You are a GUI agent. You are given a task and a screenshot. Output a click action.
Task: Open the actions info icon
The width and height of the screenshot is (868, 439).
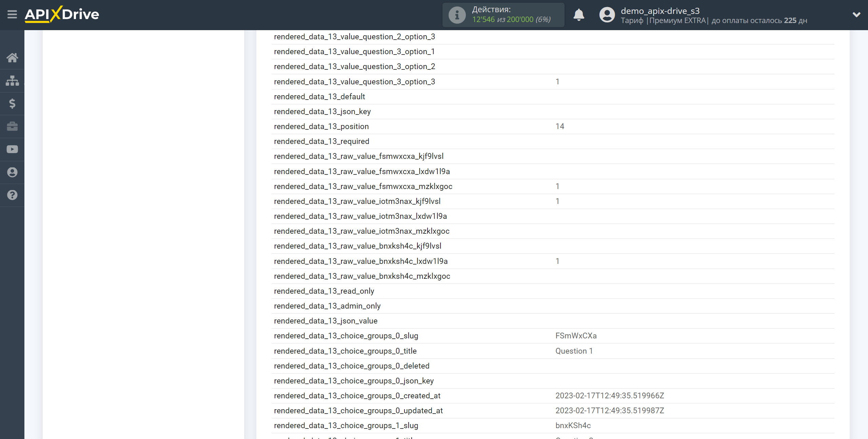coord(457,15)
